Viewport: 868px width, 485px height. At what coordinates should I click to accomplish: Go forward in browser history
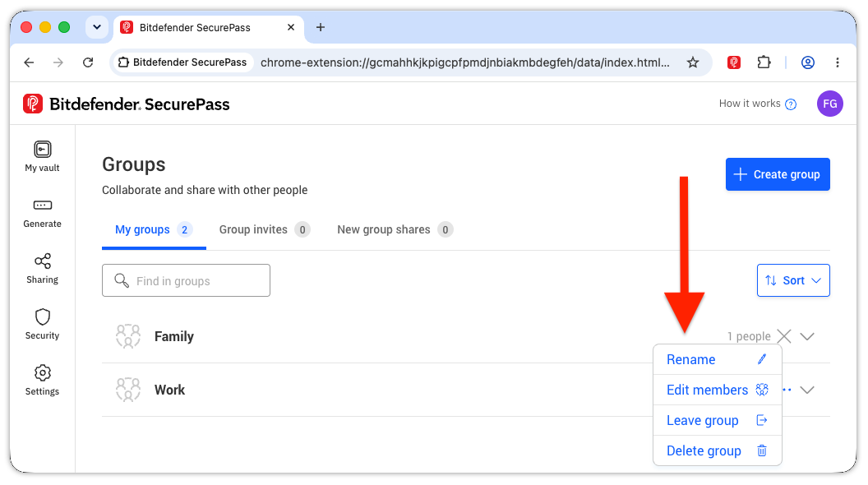click(58, 62)
